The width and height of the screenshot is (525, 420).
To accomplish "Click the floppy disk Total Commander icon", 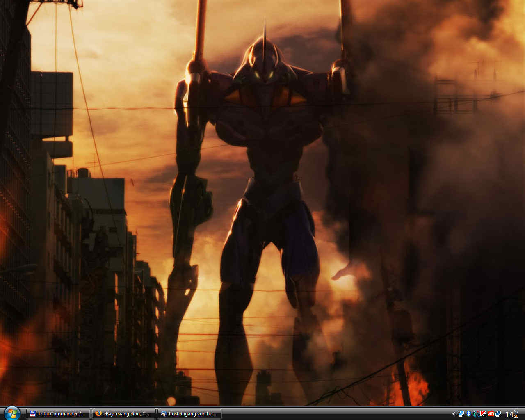I will click(x=32, y=414).
